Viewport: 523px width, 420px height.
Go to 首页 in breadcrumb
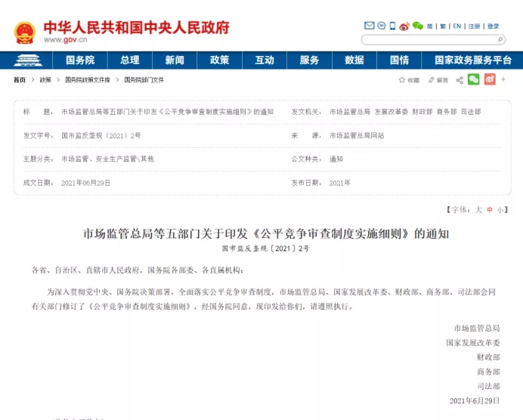pyautogui.click(x=20, y=80)
